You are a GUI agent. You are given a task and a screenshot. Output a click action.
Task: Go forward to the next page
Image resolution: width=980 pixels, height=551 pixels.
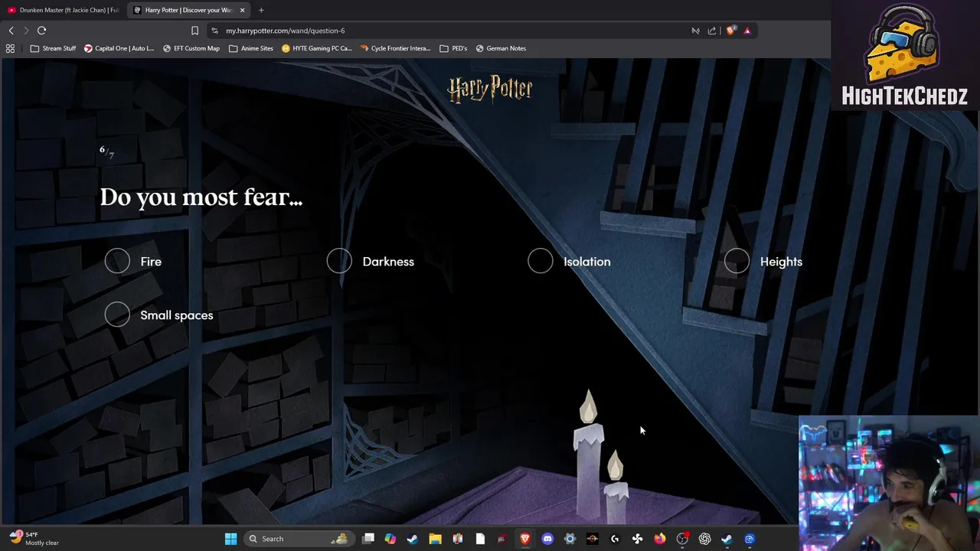26,31
